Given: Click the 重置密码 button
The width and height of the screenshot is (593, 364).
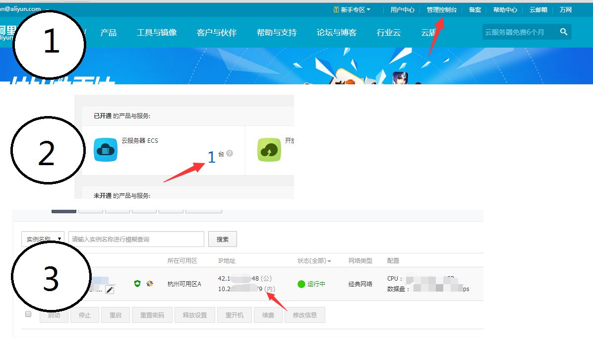Looking at the screenshot, I should [x=152, y=315].
